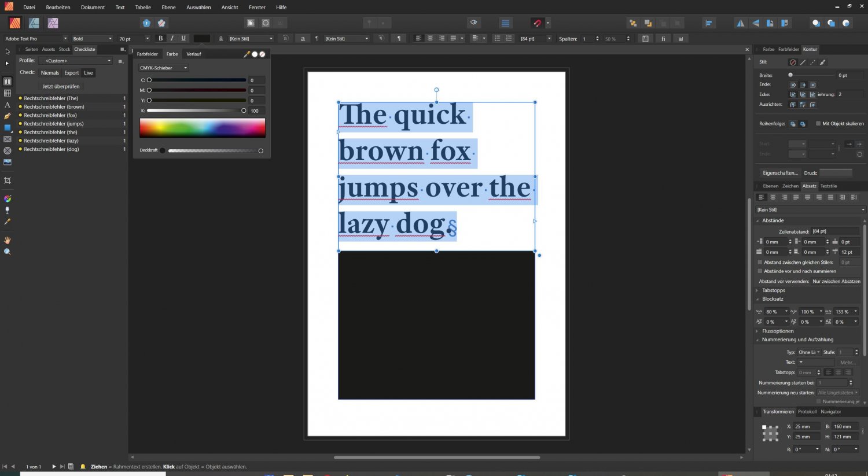Check 'Abstände vor und nach summieren'

tap(760, 271)
